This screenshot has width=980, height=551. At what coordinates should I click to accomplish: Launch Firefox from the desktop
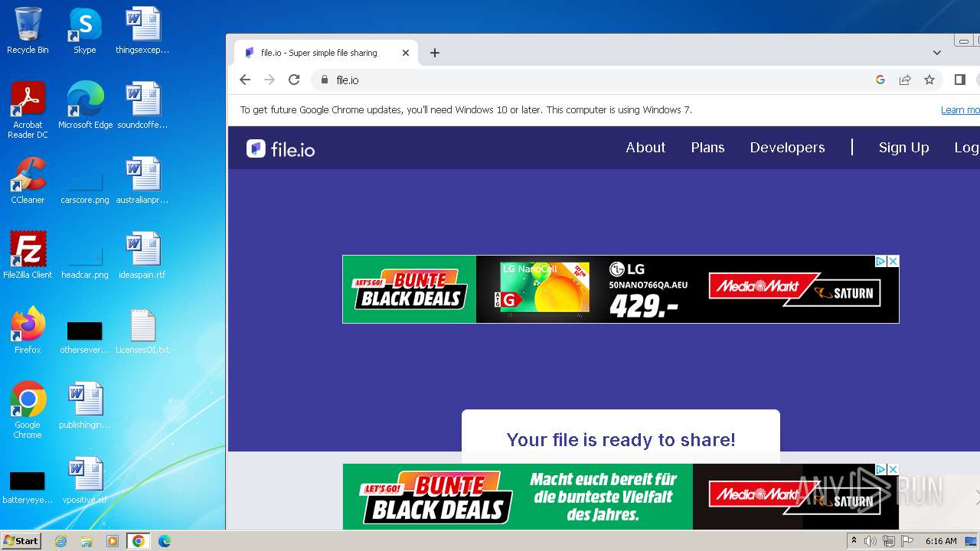pos(28,331)
